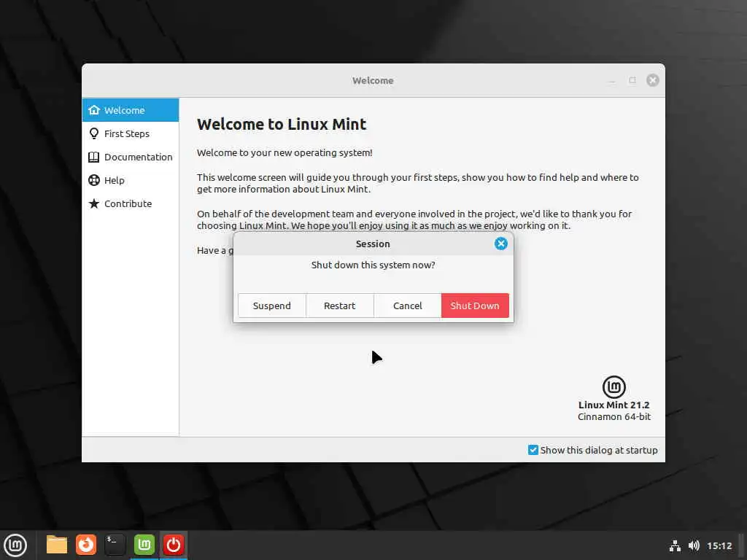747x560 pixels.
Task: Click the book icon for Documentation
Action: (94, 157)
